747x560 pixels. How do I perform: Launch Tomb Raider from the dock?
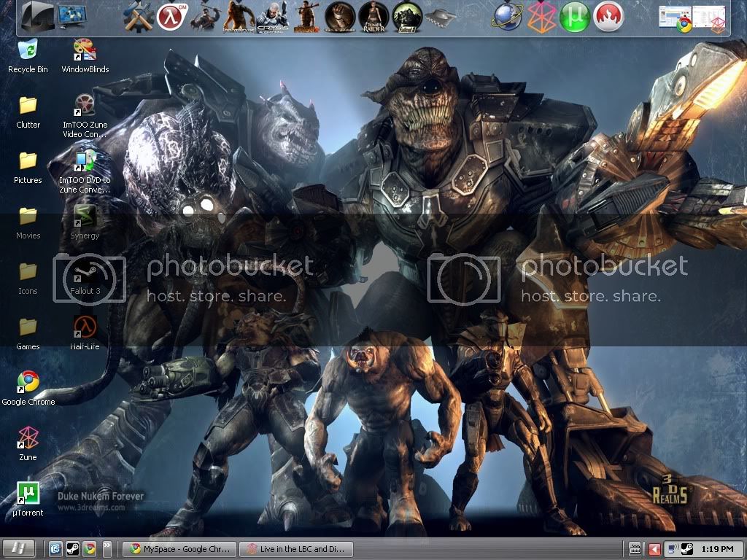(374, 17)
